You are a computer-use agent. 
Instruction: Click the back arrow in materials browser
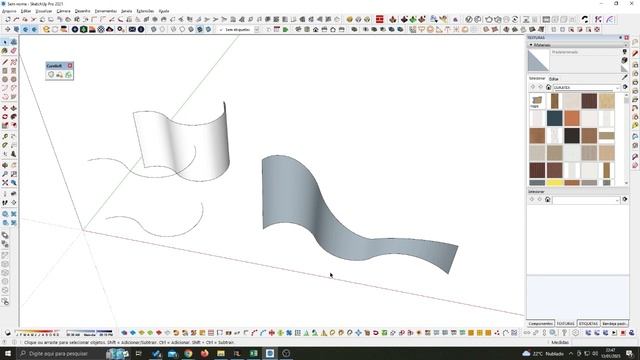(532, 87)
